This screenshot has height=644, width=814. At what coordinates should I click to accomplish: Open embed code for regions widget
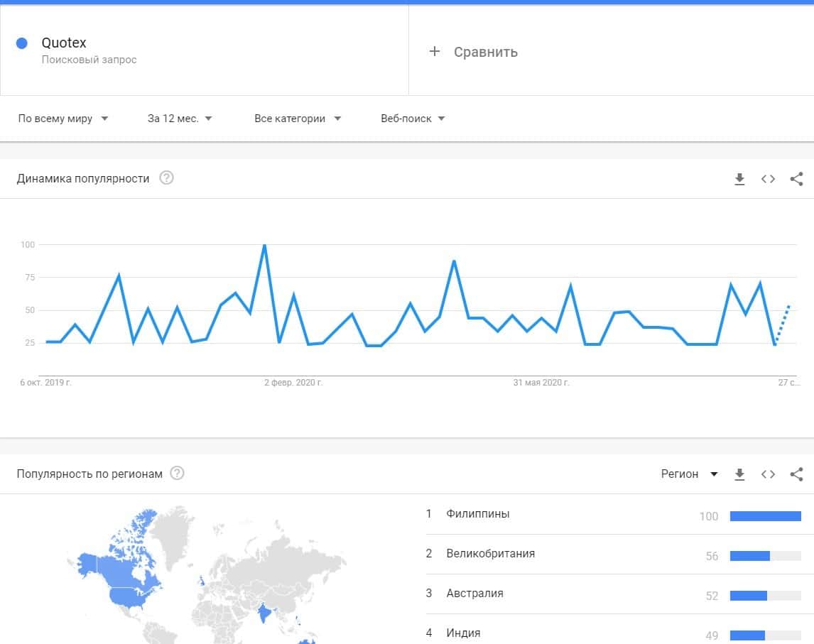click(x=768, y=474)
